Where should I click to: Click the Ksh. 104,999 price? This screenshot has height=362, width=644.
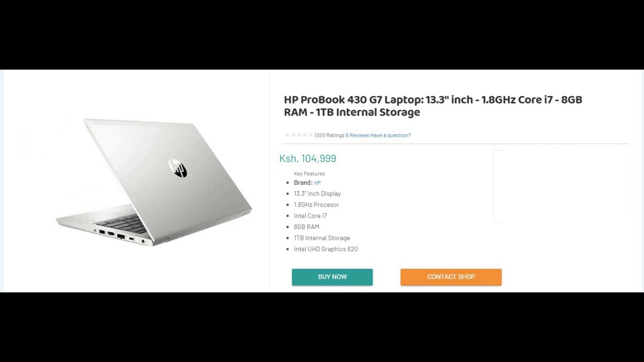click(308, 158)
